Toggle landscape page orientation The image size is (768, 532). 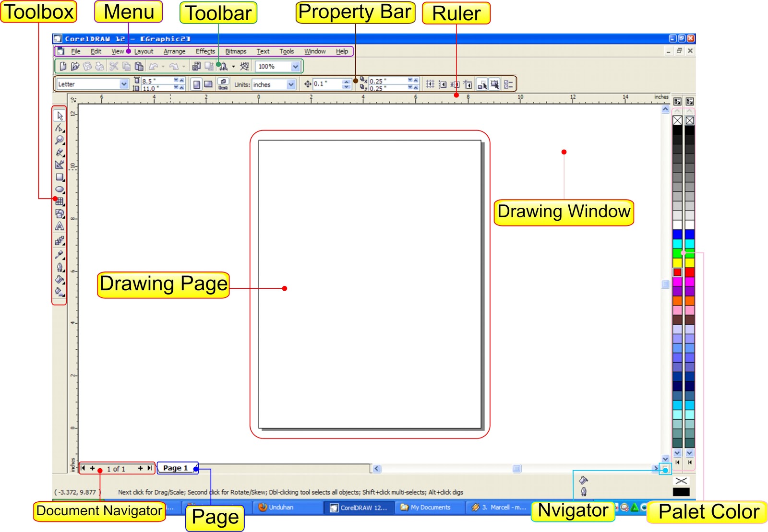click(x=208, y=84)
